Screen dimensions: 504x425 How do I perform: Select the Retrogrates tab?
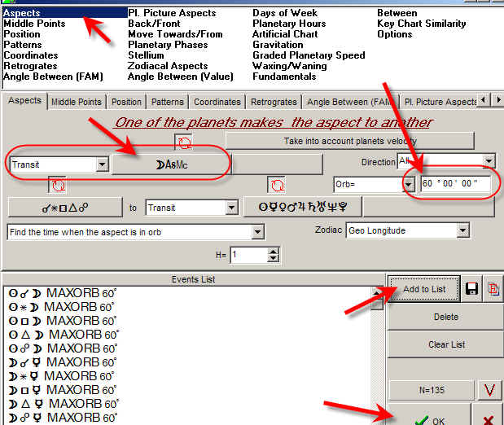coord(274,102)
